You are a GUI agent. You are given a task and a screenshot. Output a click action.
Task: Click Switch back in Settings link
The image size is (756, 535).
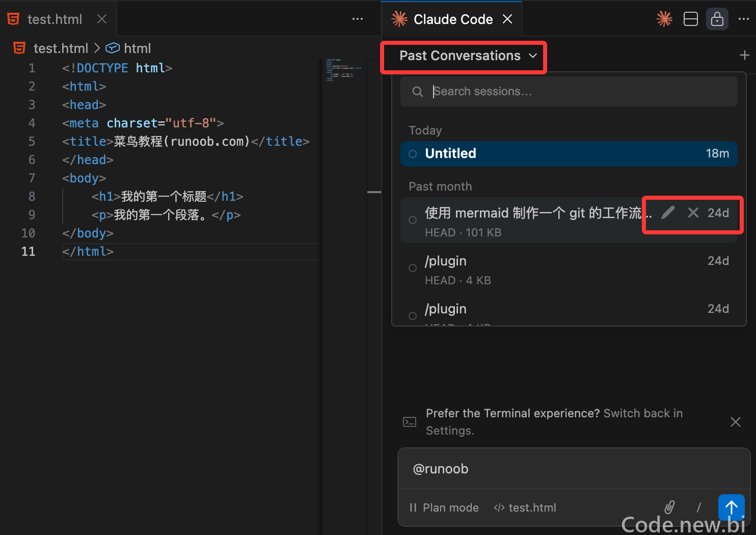pyautogui.click(x=554, y=422)
